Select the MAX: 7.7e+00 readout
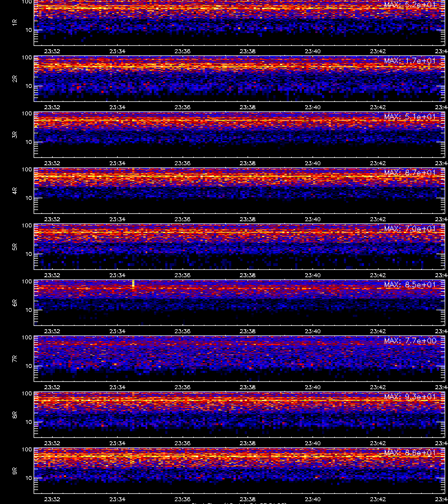This screenshot has width=448, height=504. pyautogui.click(x=410, y=340)
